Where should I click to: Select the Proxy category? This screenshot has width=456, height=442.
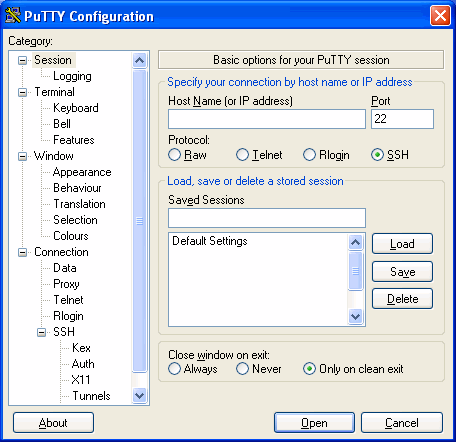click(x=66, y=284)
